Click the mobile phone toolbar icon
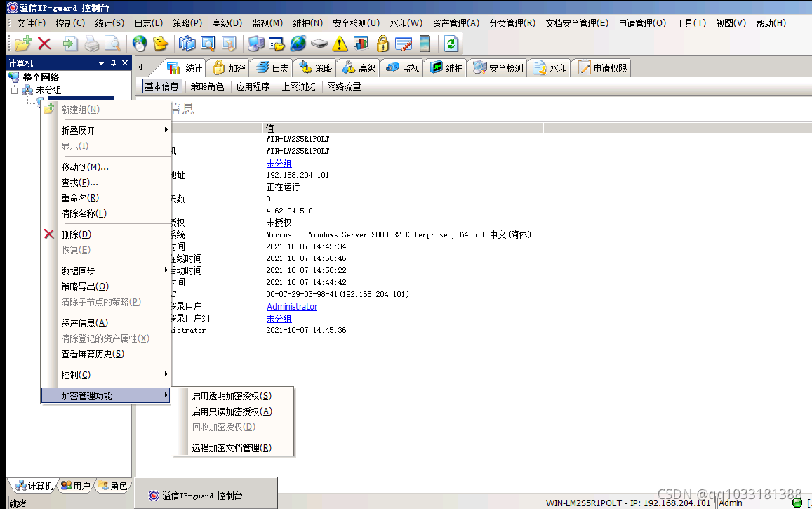Image resolution: width=812 pixels, height=509 pixels. tap(425, 44)
